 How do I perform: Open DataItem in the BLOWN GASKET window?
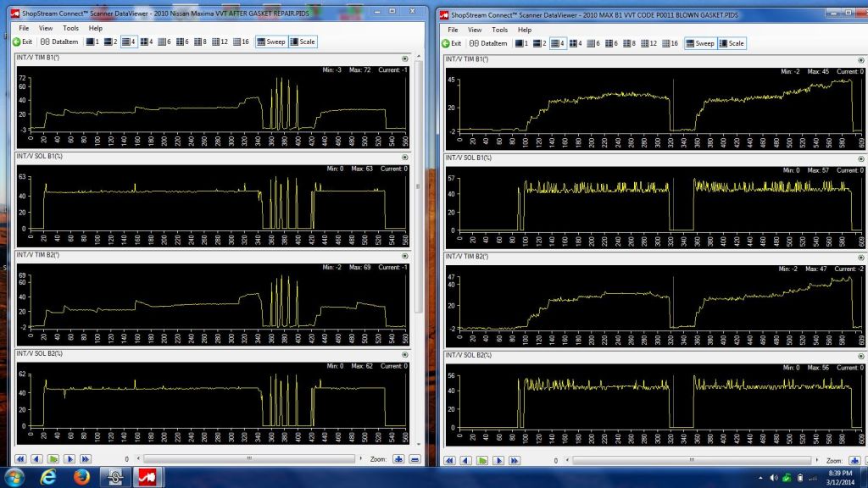(488, 43)
